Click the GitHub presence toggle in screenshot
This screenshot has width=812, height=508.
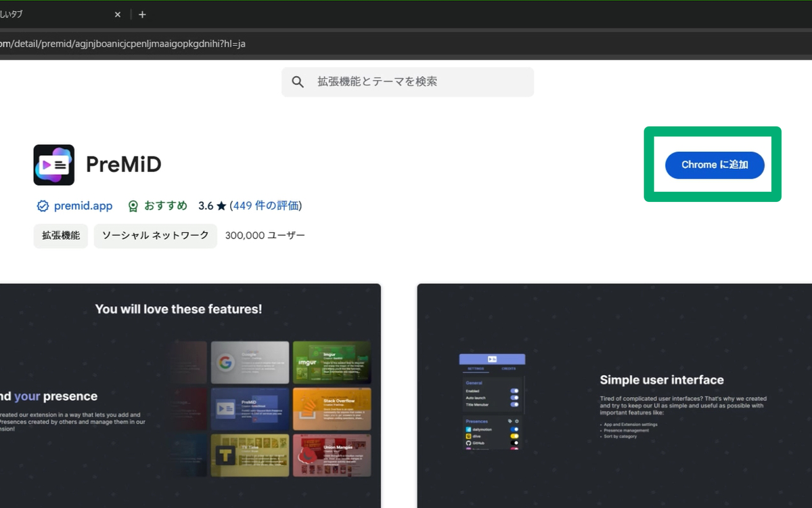[515, 443]
